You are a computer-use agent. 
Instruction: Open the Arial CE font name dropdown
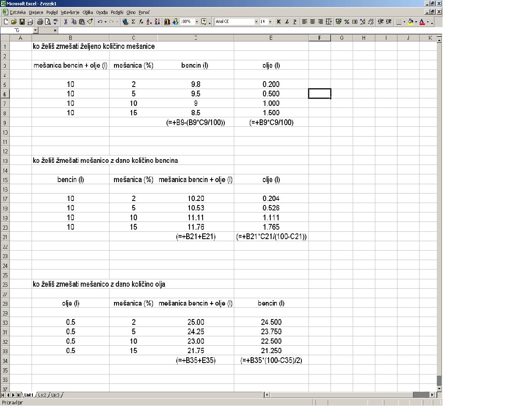point(256,22)
